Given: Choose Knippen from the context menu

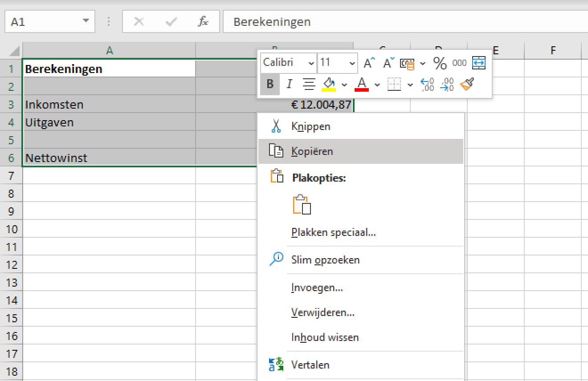Looking at the screenshot, I should (310, 126).
